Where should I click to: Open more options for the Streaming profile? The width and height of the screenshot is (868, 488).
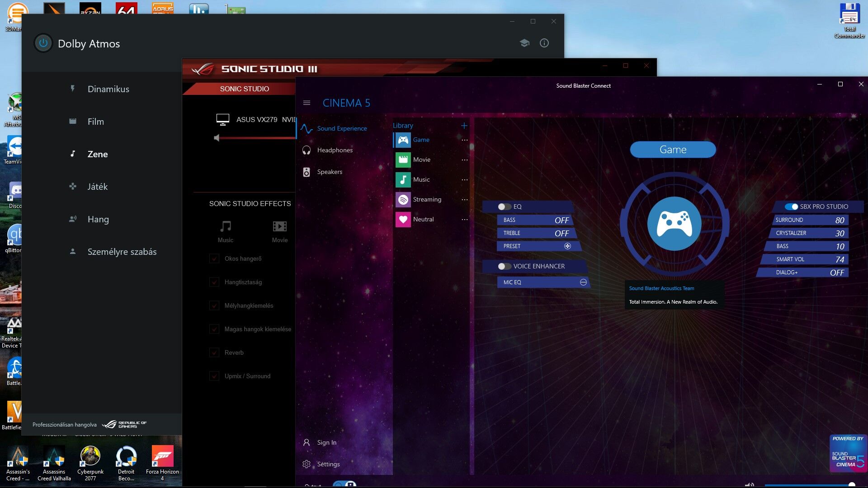click(464, 200)
